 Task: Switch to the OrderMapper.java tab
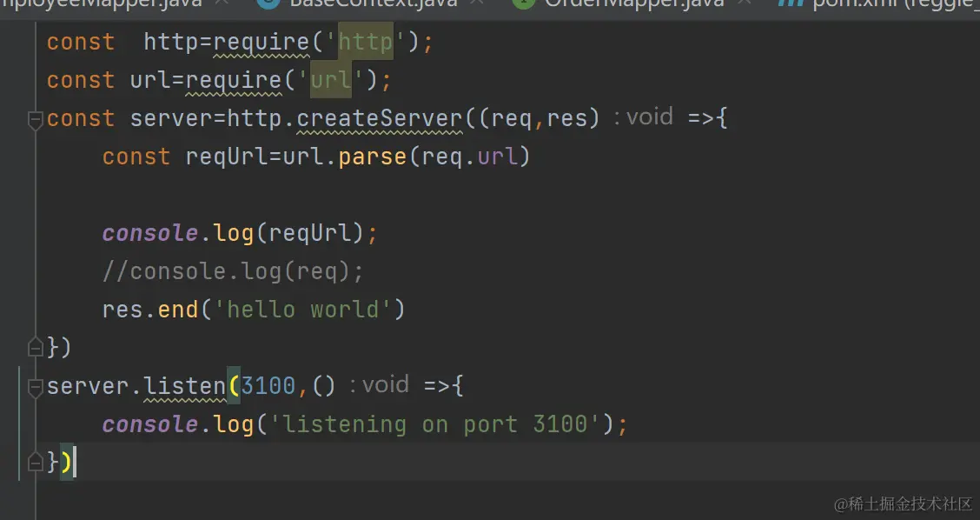coord(633,3)
